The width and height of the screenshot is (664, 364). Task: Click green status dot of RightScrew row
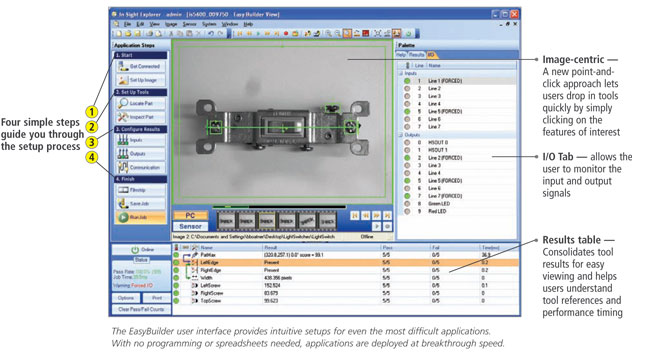[176, 293]
